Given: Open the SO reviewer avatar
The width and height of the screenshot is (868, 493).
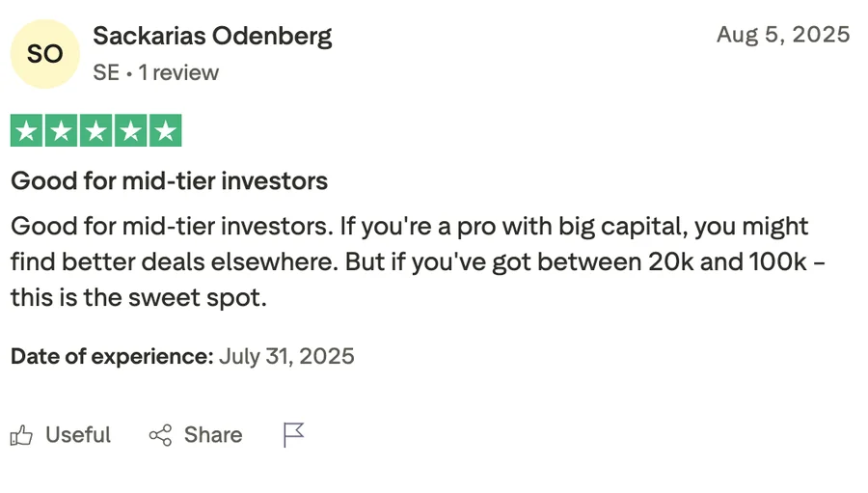Looking at the screenshot, I should [x=44, y=54].
